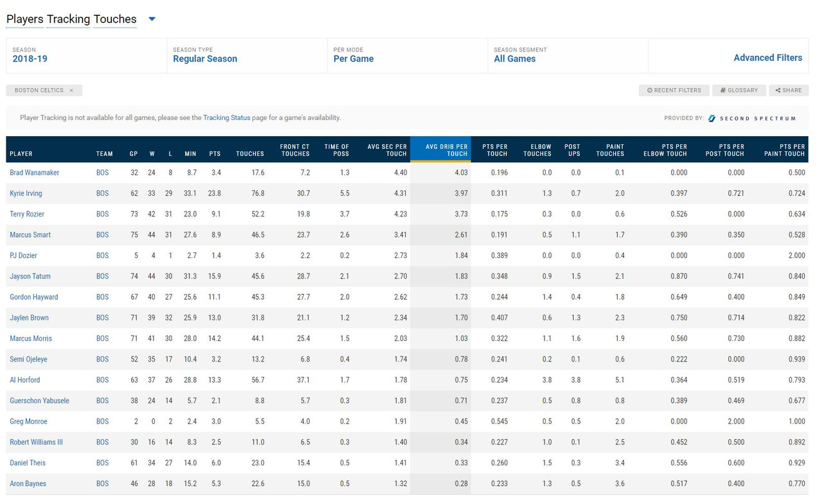Sort by AVG SEC PER TOUCH header
The image size is (822, 504).
coord(387,150)
